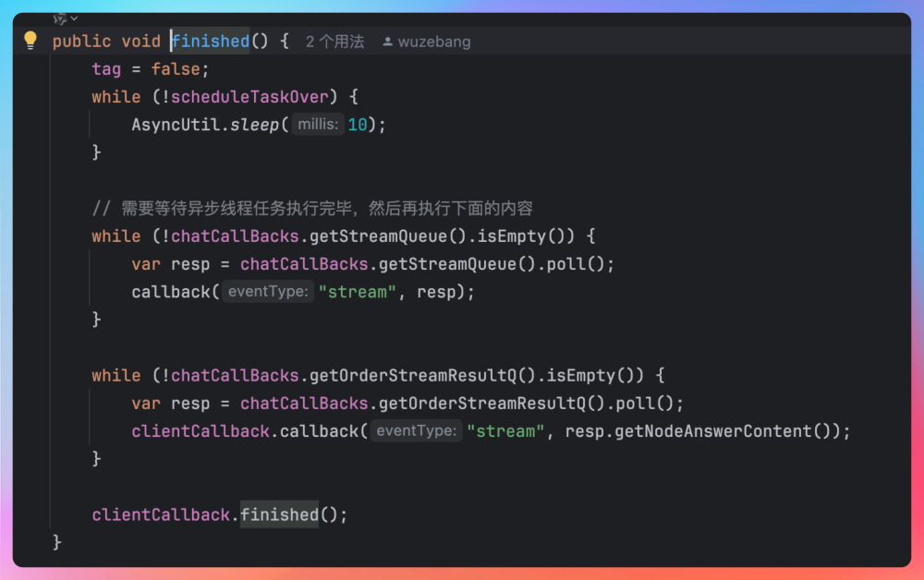This screenshot has height=580, width=924.
Task: Open the "2 个用法" usages link
Action: point(334,42)
